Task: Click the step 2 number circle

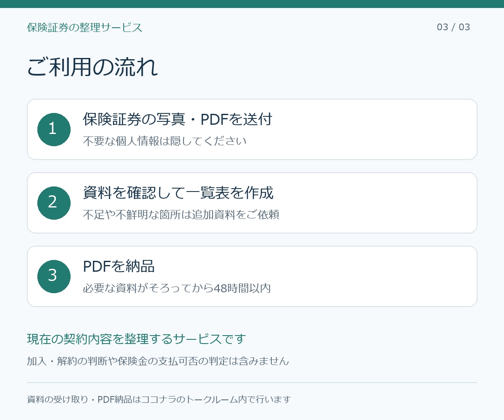Action: [x=54, y=203]
